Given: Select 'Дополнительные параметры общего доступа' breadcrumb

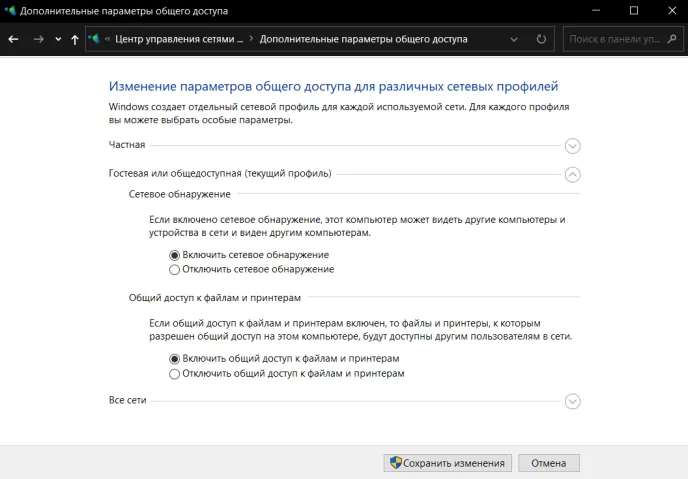Looking at the screenshot, I should [363, 39].
